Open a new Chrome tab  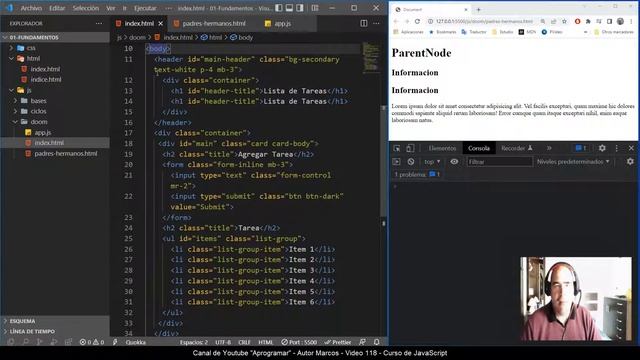[478, 9]
